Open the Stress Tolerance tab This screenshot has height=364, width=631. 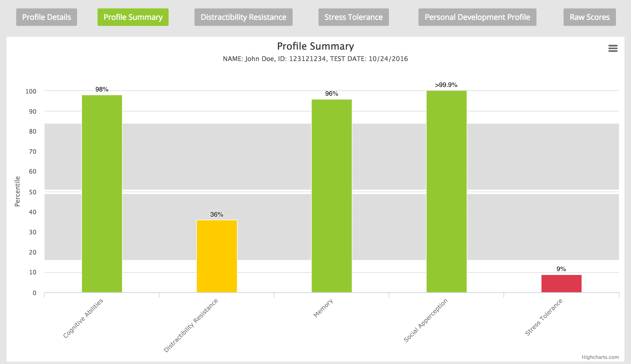[x=354, y=17]
